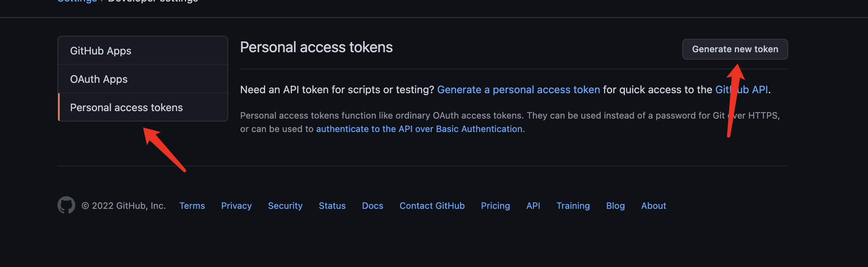
Task: Select Personal access tokens sidebar item
Action: [x=126, y=107]
